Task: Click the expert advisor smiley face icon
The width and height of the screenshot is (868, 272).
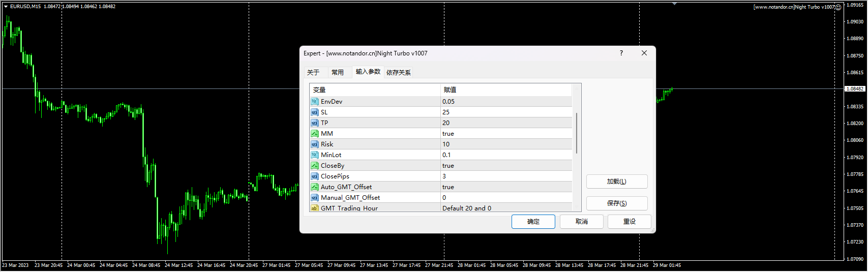Action: [x=838, y=7]
